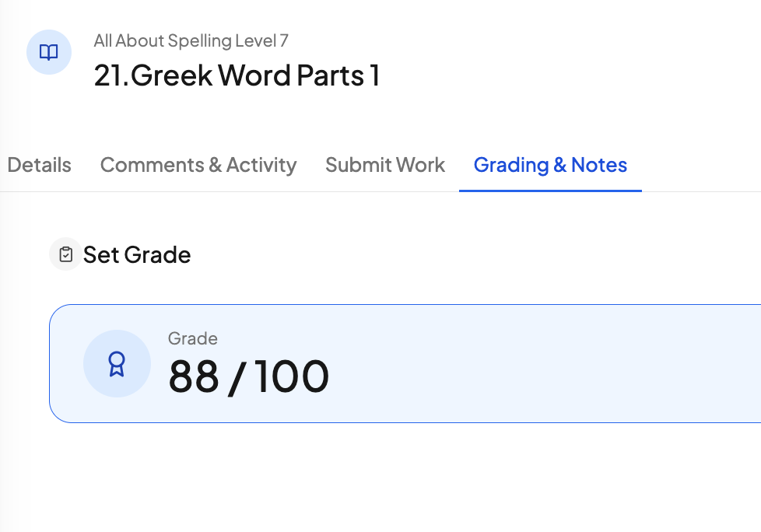Open the All About Spelling Level 7 course link
761x532 pixels.
pos(191,40)
